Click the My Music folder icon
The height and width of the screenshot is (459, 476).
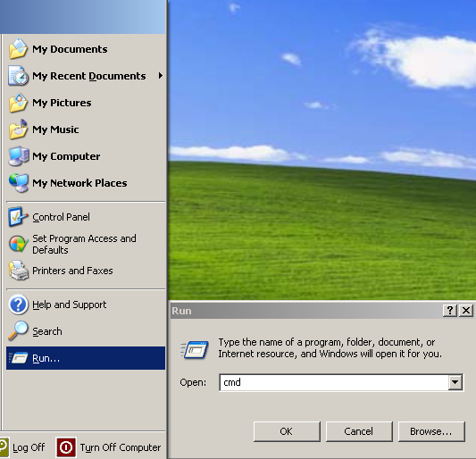pyautogui.click(x=18, y=129)
